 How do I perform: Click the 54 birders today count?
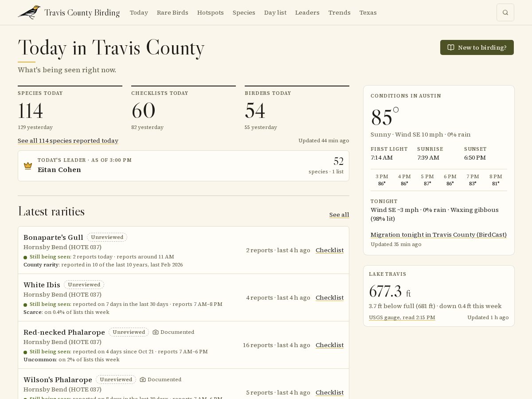click(x=255, y=111)
